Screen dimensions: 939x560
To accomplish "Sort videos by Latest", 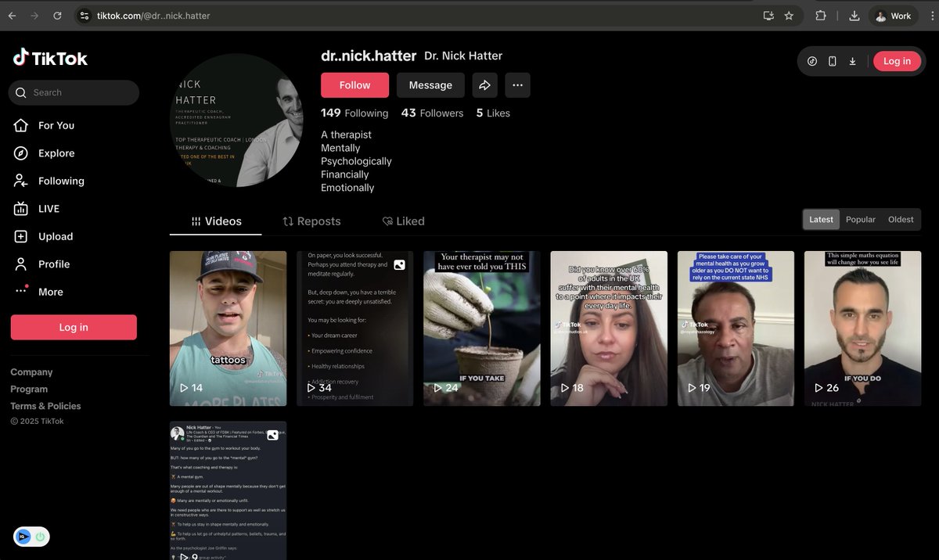I will point(821,220).
